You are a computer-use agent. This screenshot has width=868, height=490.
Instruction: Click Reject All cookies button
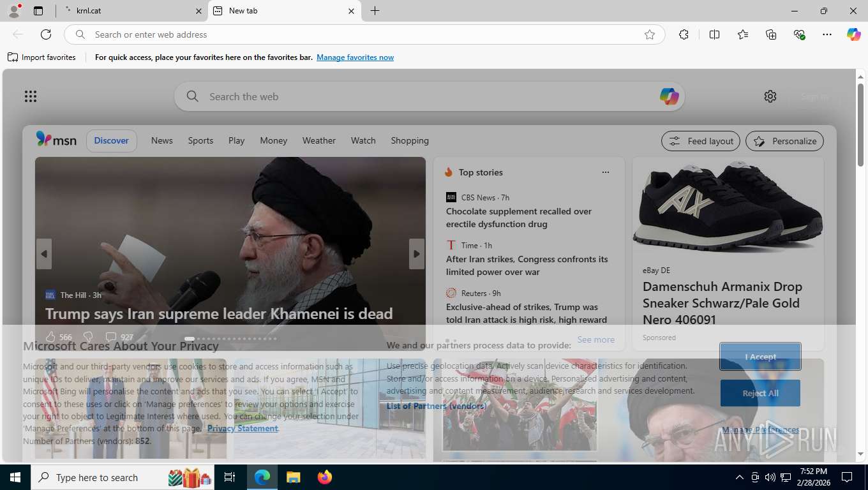point(760,393)
